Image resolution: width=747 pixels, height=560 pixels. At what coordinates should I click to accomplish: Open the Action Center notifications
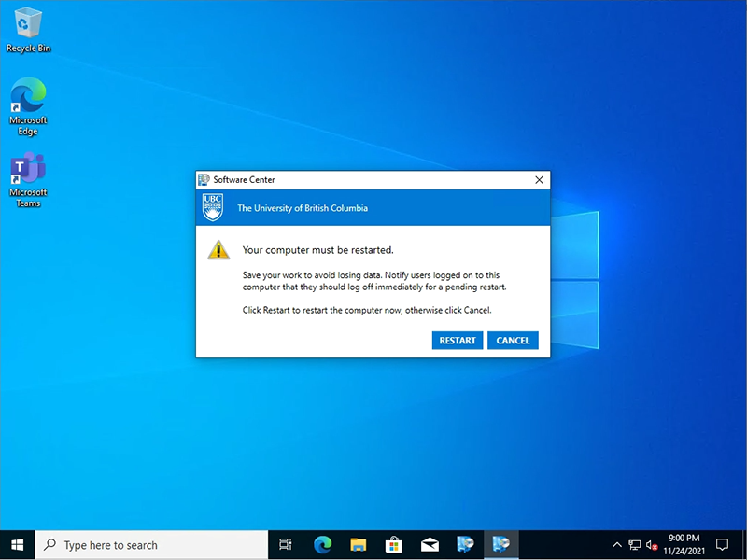click(722, 545)
